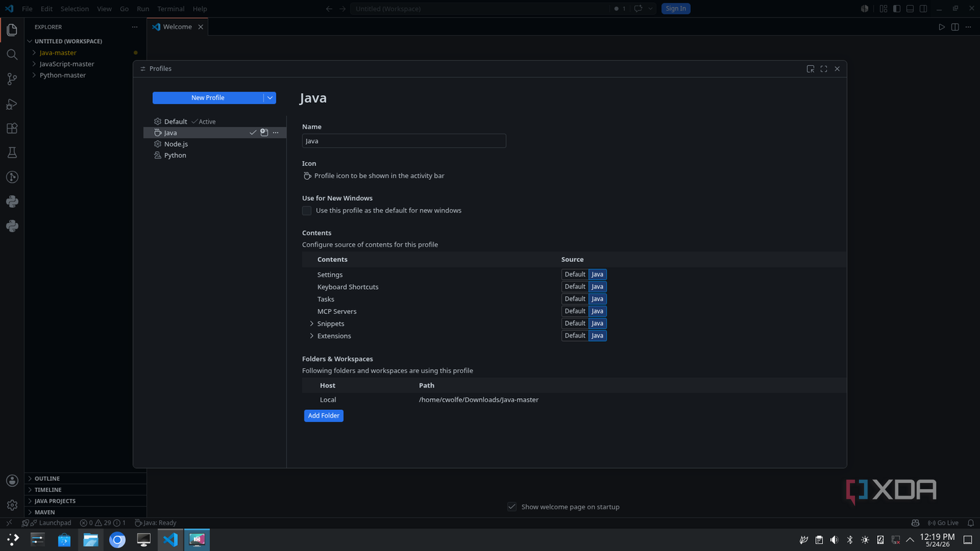The image size is (980, 551).
Task: Expand the Snippets contents row
Action: 311,324
